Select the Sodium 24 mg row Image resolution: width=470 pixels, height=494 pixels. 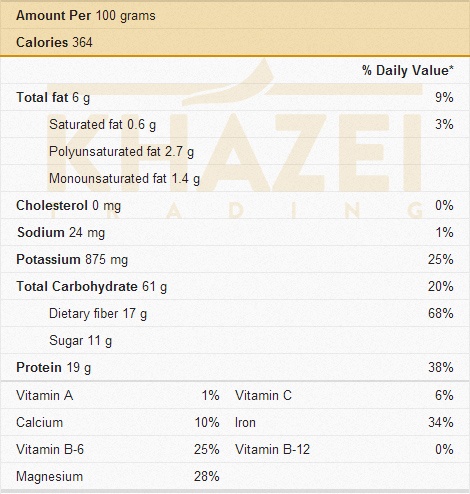click(x=235, y=232)
